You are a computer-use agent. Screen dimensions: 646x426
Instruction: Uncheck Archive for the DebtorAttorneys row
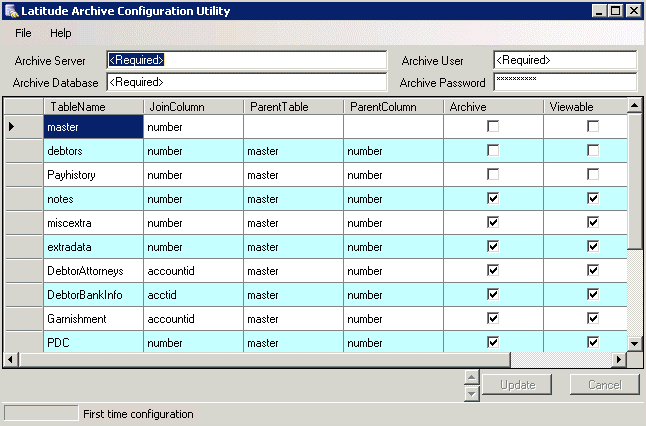(493, 270)
